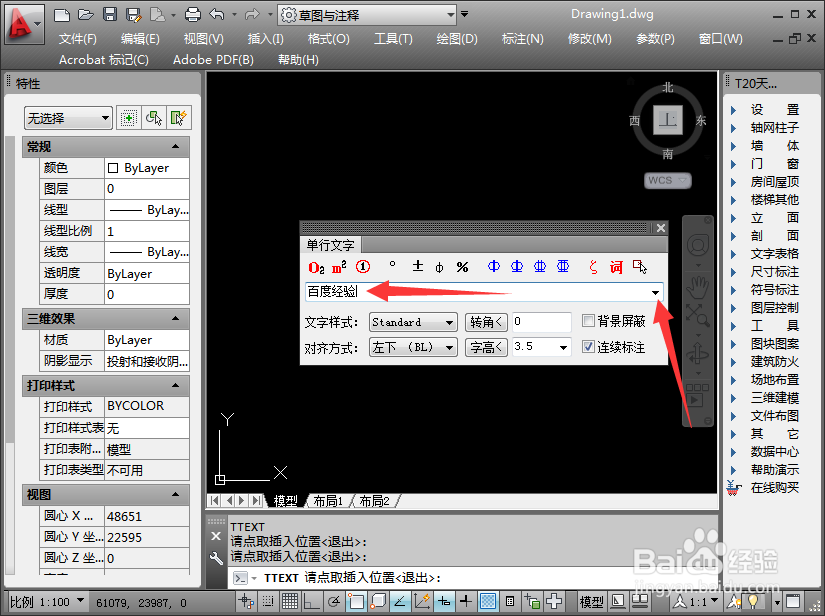
Task: Open the 无选择 selection dropdown
Action: 68,118
